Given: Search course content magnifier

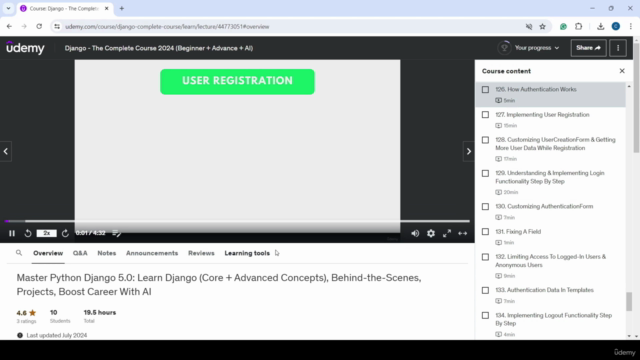Looking at the screenshot, I should click(19, 253).
